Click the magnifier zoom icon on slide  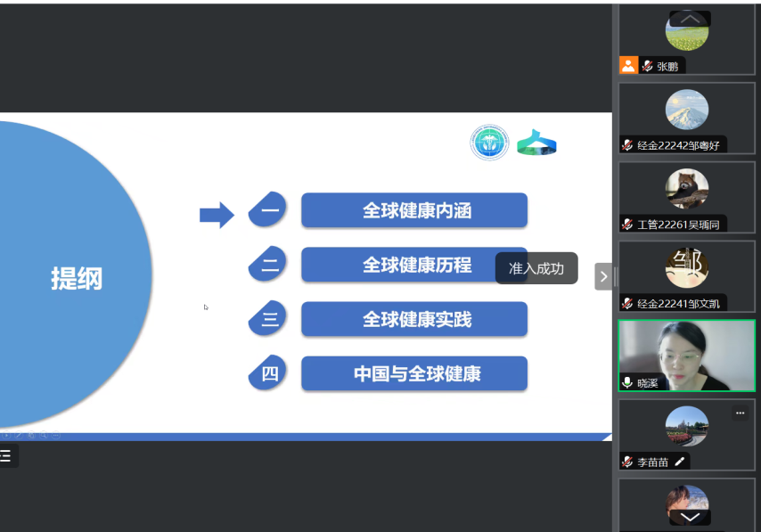[44, 435]
